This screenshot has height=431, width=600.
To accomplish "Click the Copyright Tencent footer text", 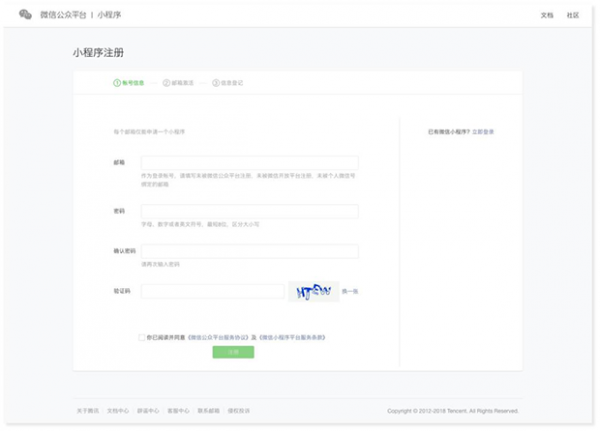I will coord(453,411).
